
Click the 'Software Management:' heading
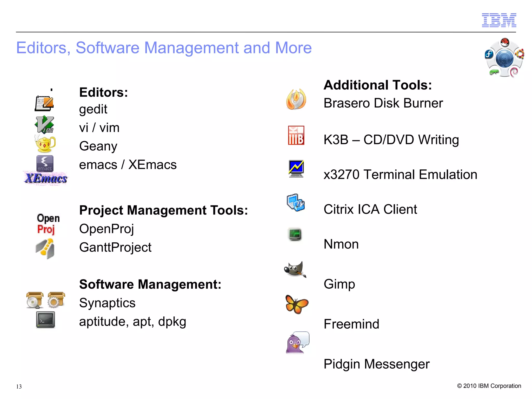pos(150,284)
